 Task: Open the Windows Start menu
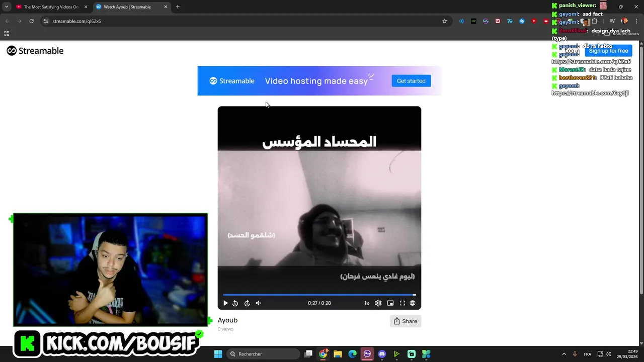(x=218, y=354)
